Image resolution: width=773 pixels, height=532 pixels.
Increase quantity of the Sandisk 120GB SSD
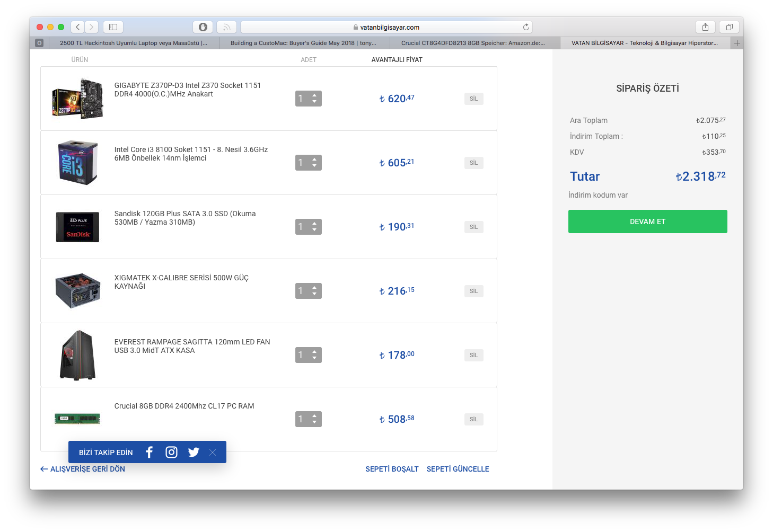point(315,224)
